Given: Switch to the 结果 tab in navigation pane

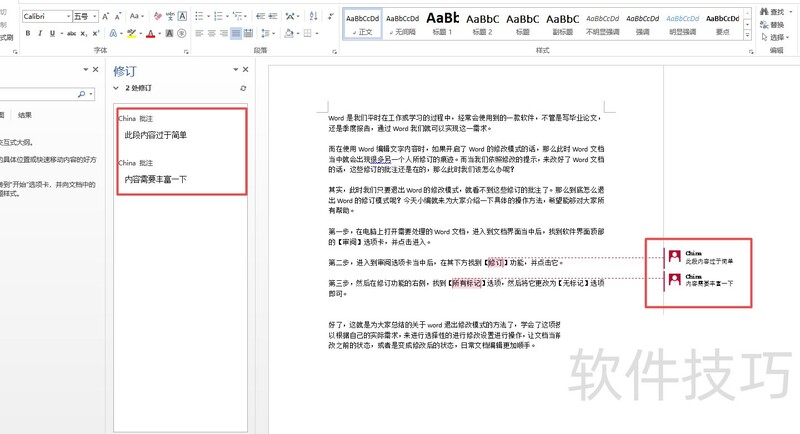Looking at the screenshot, I should 24,115.
